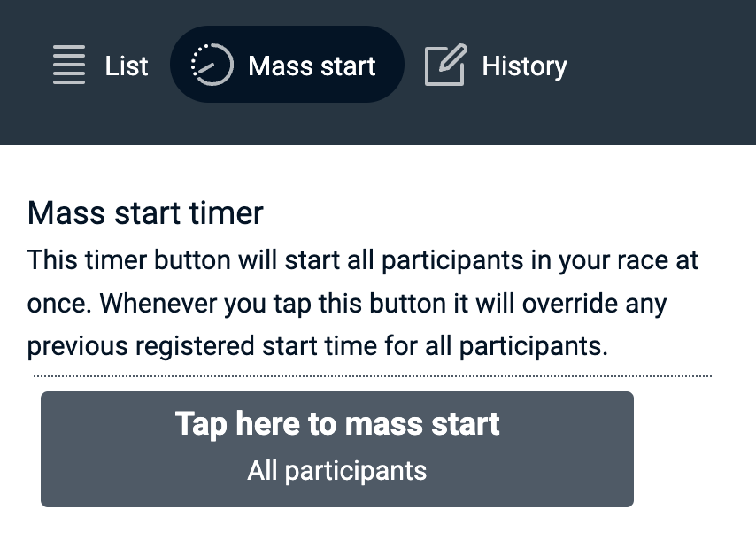Click the List stacked-lines icon
Image resolution: width=756 pixels, height=556 pixels.
coord(69,66)
